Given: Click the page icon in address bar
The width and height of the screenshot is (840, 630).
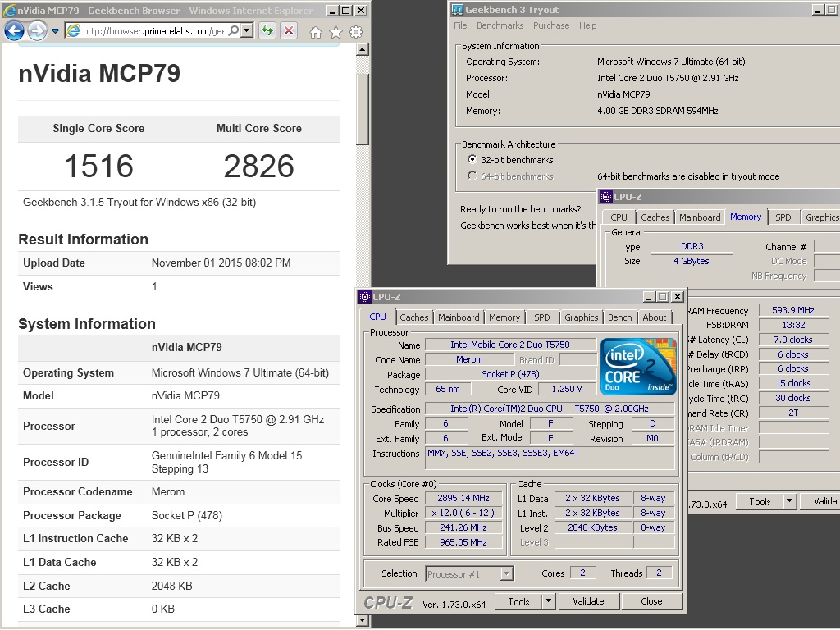Looking at the screenshot, I should point(73,31).
